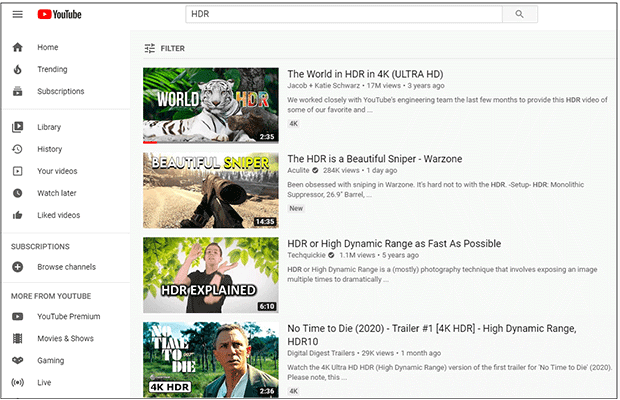The image size is (620, 400).
Task: Click the Library icon
Action: 17,127
